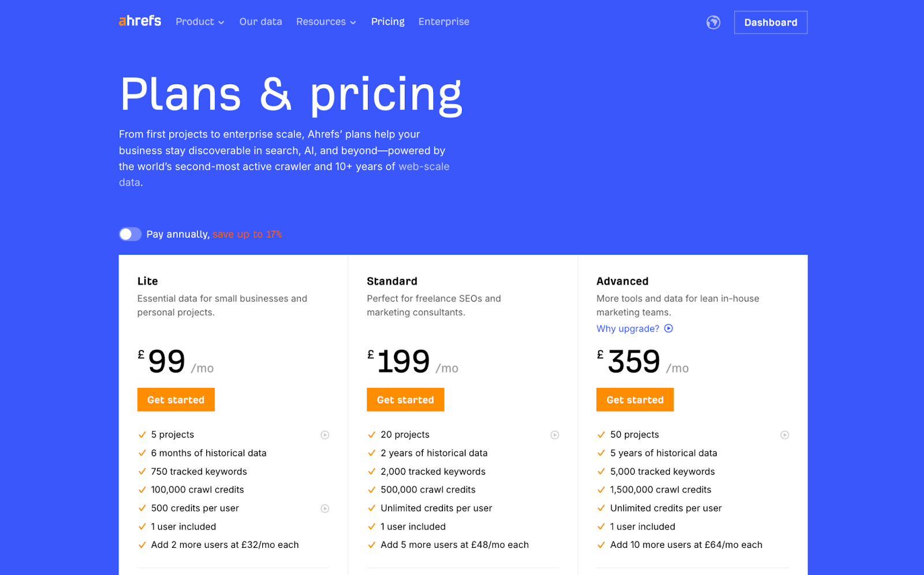This screenshot has width=924, height=575.
Task: Click Get started under the Standard plan
Action: (x=405, y=399)
